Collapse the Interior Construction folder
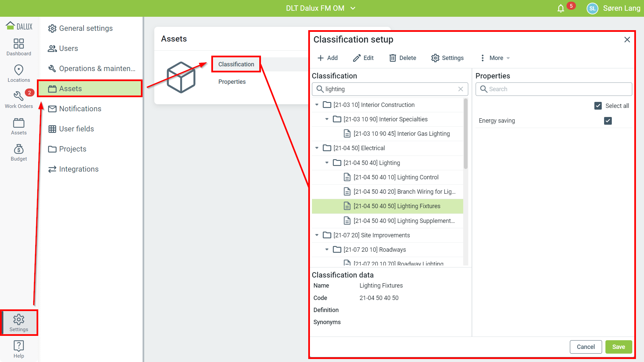 pos(317,105)
